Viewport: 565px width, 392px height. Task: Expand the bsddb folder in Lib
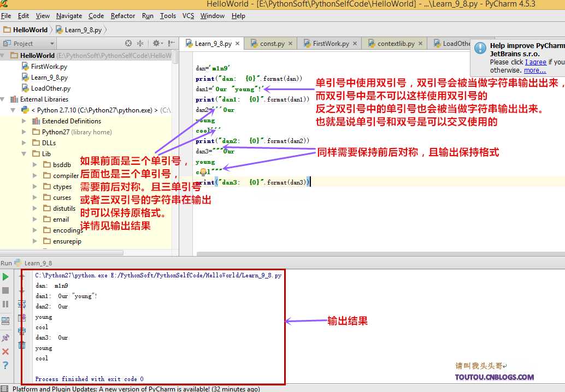35,165
